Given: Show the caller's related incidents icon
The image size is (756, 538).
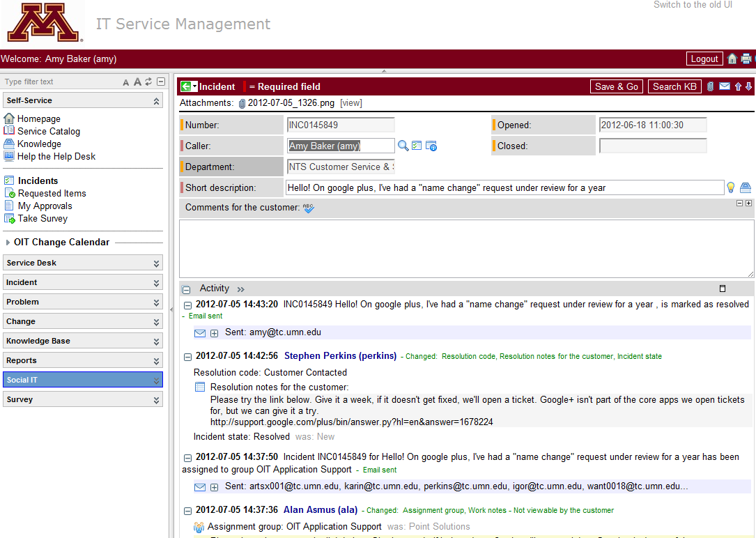Looking at the screenshot, I should click(417, 146).
